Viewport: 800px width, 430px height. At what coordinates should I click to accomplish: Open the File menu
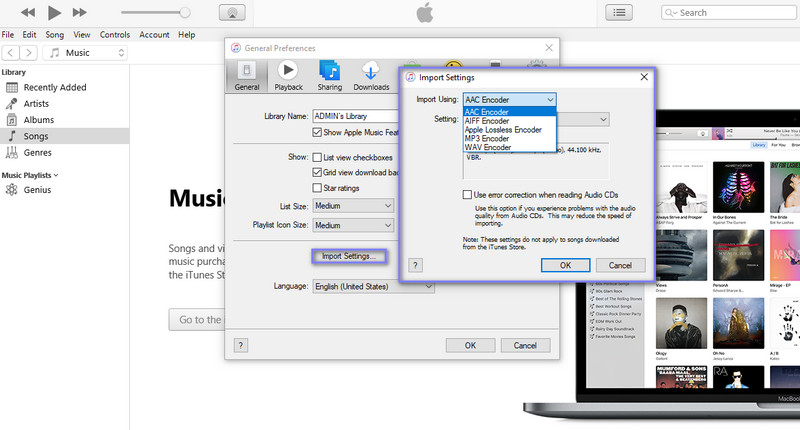(x=8, y=35)
